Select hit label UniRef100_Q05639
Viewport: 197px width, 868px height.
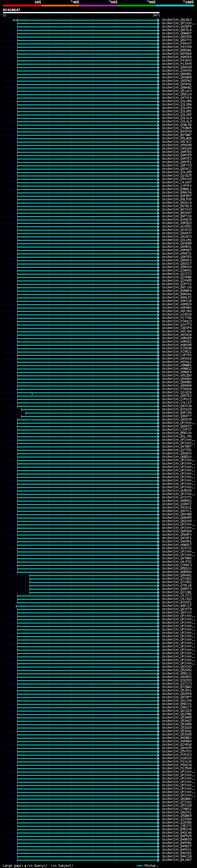pos(177,491)
